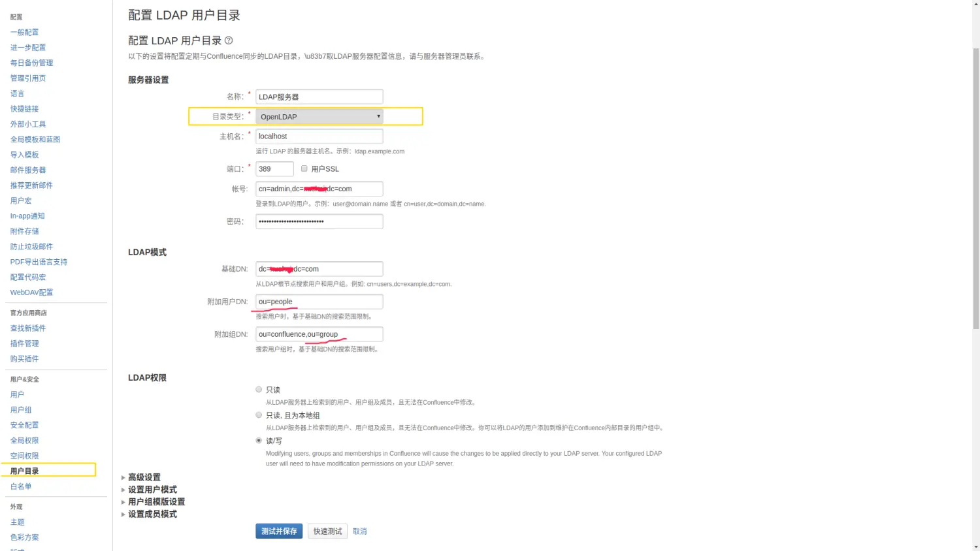Open 用户 under 用户&安全
The height and width of the screenshot is (551, 980).
coord(17,395)
